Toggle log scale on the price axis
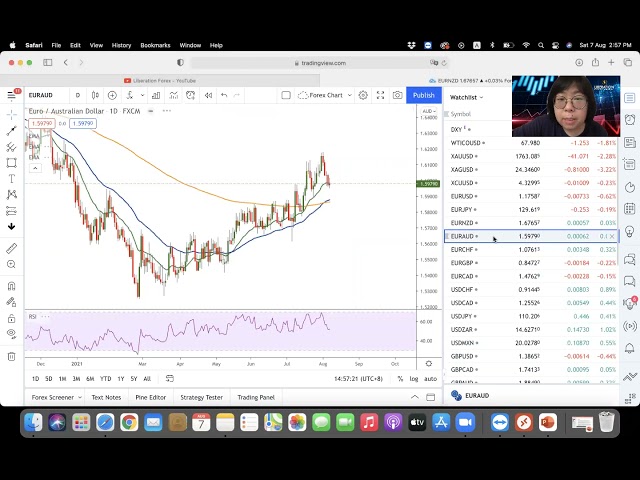 414,379
